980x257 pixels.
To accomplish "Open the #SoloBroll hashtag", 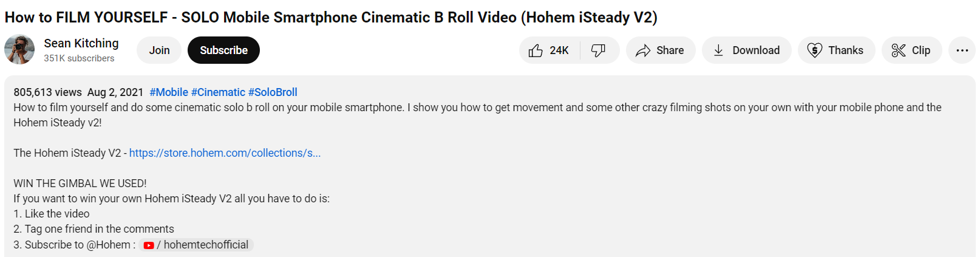I will coord(273,92).
